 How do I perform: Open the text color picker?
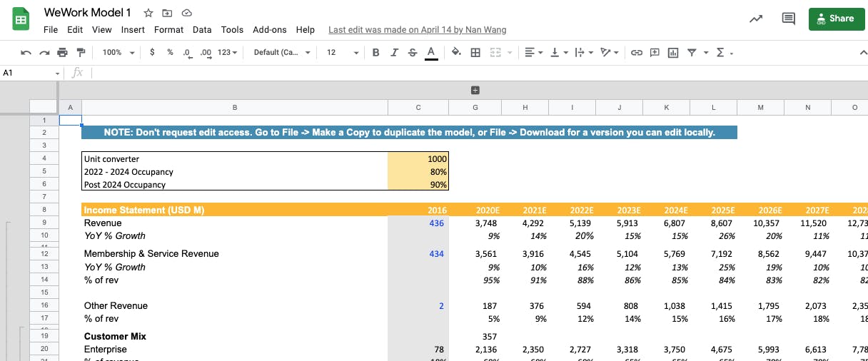click(430, 53)
